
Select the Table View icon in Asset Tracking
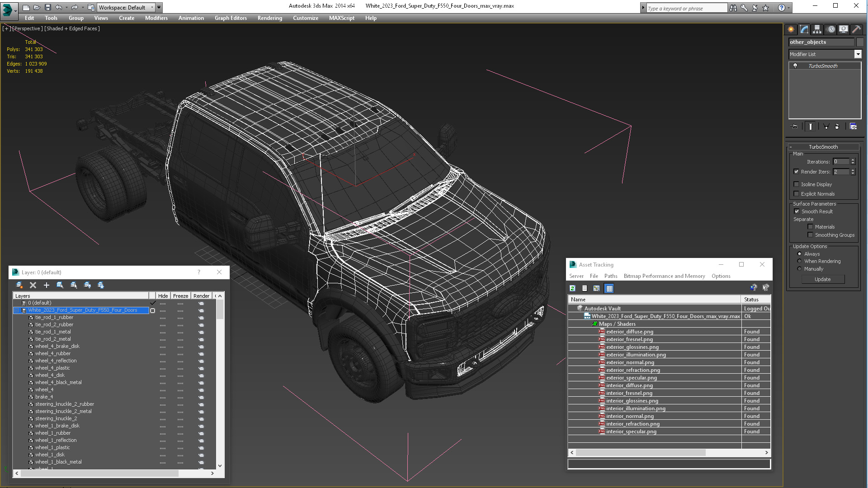pyautogui.click(x=609, y=288)
